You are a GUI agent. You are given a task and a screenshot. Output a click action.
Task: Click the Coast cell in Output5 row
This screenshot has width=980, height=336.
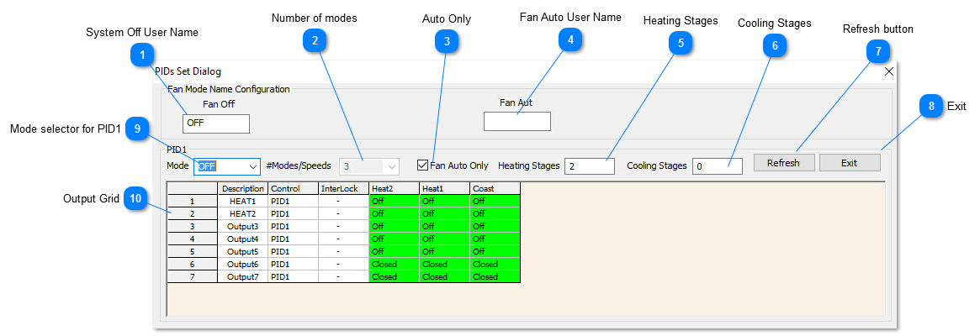click(495, 251)
